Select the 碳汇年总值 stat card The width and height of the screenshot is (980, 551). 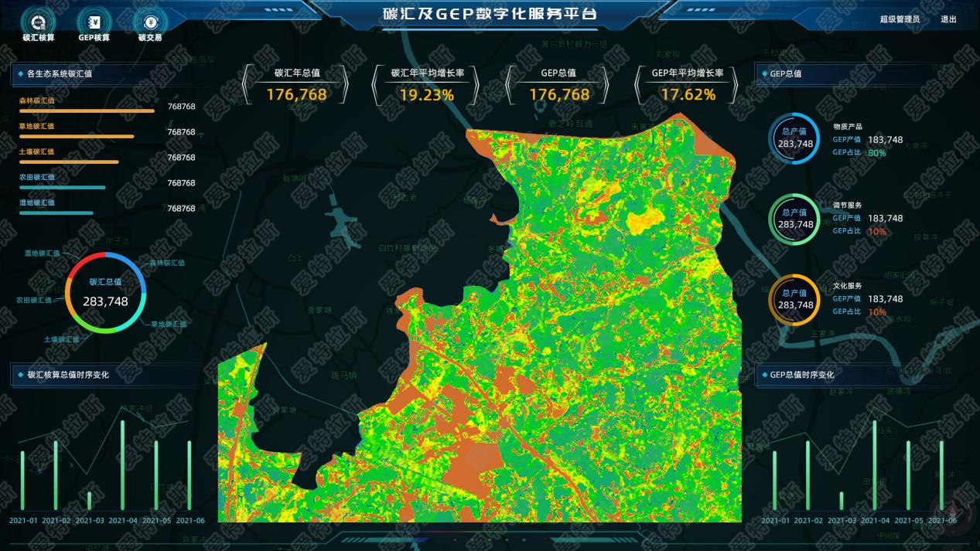pyautogui.click(x=296, y=85)
